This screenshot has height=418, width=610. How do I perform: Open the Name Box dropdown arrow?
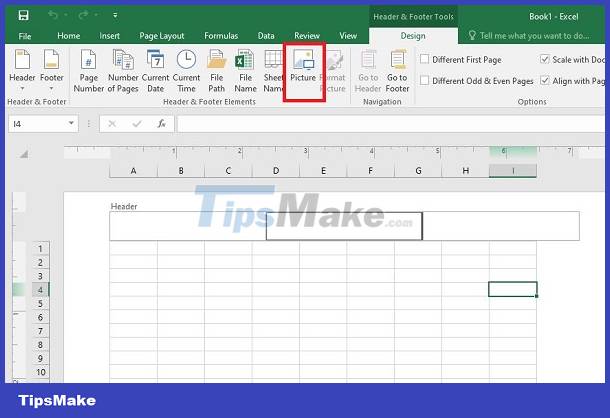71,123
